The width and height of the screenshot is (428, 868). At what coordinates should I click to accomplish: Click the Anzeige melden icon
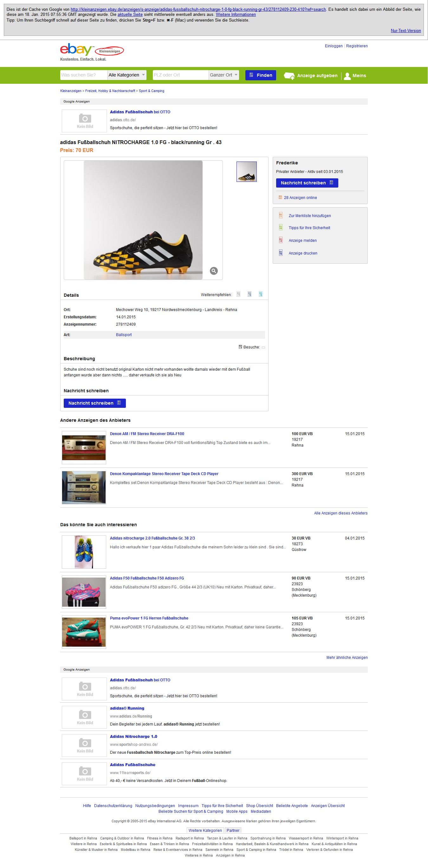coord(281,240)
